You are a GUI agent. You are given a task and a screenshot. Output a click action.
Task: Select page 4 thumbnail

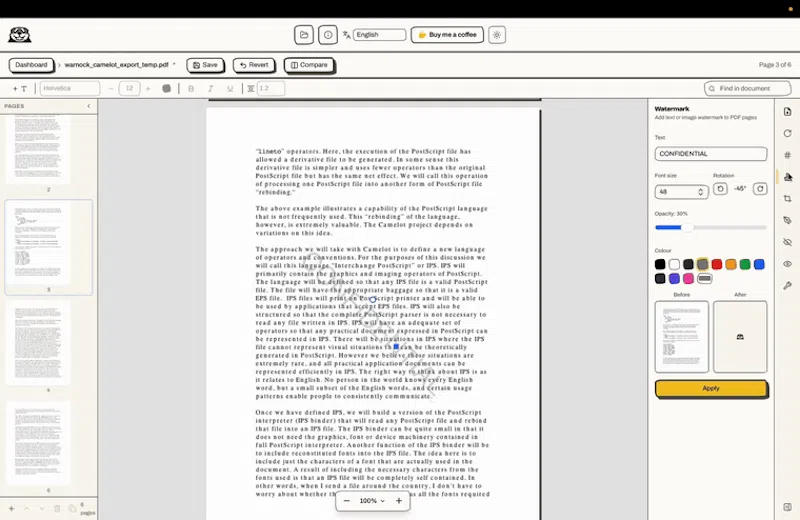tap(38, 342)
